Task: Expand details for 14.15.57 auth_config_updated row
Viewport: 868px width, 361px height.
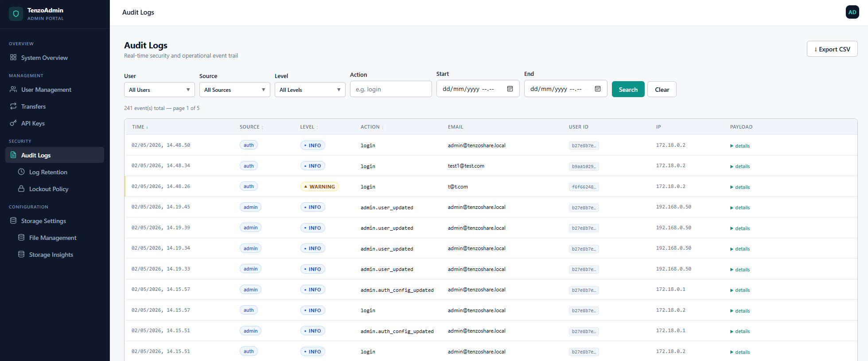Action: tap(740, 290)
